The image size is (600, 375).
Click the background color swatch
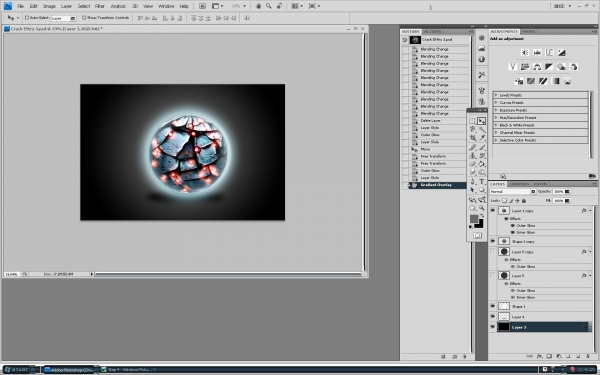[x=480, y=225]
